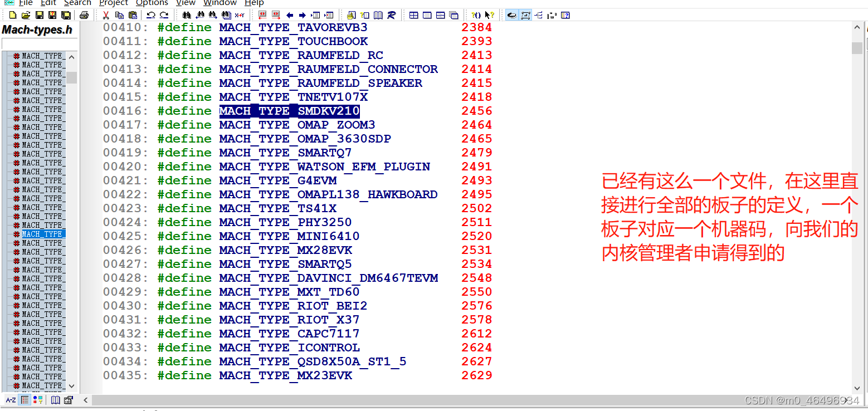Click the editor vertical scrollbar up arrow

pos(857,28)
